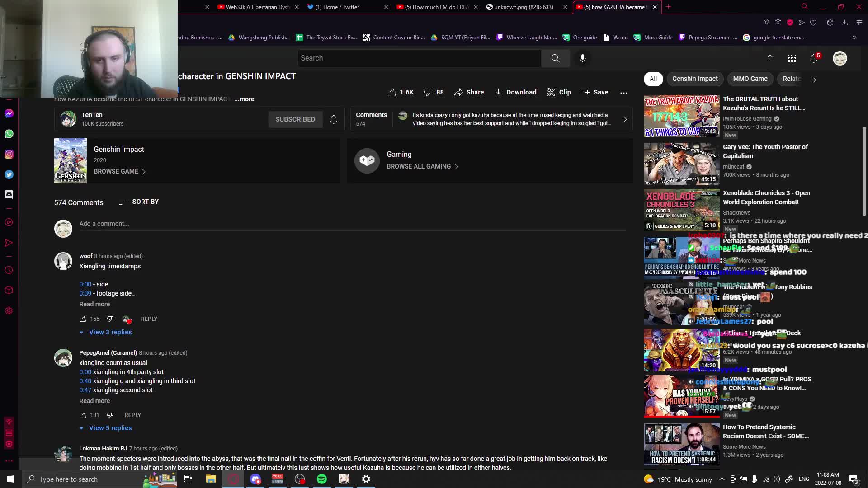Screen dimensions: 868x488
Task: Expand Read more on woof's comment
Action: click(x=94, y=304)
